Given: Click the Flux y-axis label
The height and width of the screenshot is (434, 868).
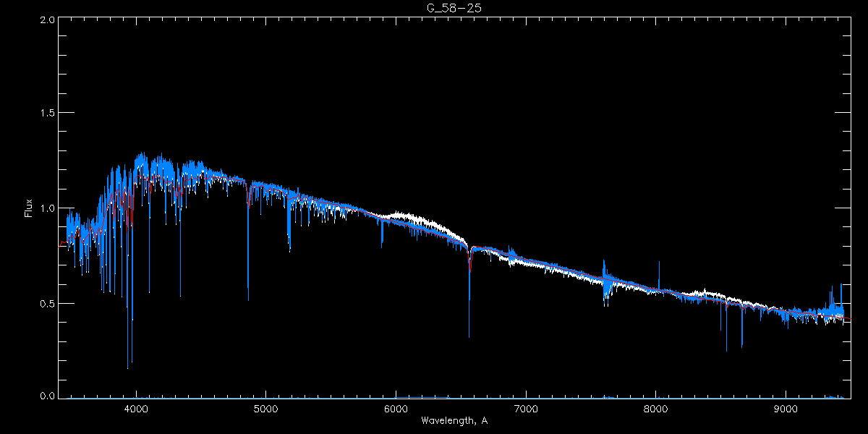Looking at the screenshot, I should 29,208.
